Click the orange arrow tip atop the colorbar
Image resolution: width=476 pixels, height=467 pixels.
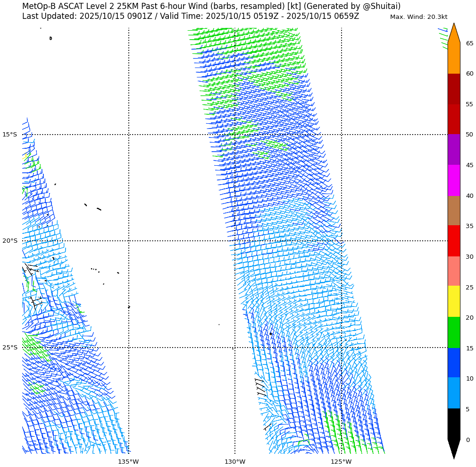(453, 33)
